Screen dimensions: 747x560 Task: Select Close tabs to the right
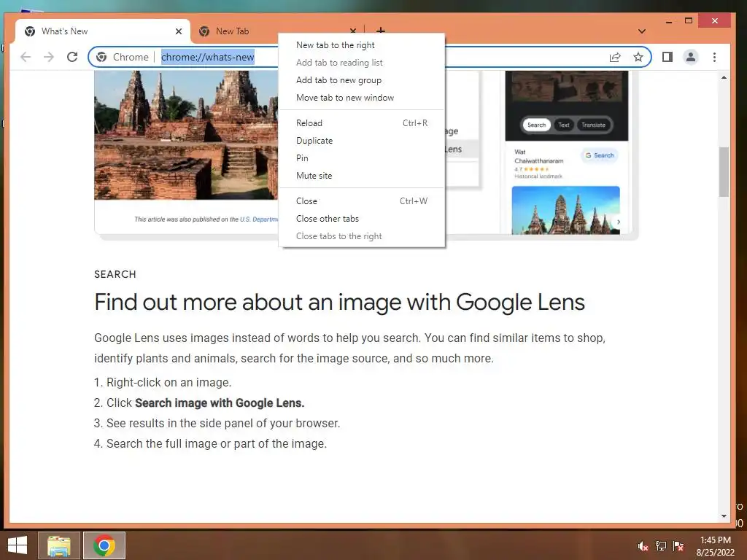click(362, 236)
